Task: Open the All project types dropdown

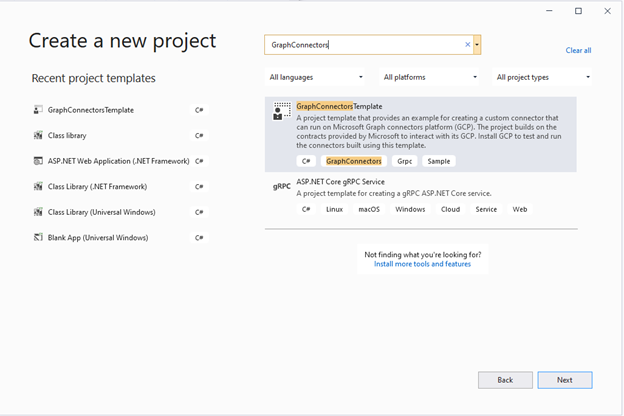Action: click(x=543, y=77)
